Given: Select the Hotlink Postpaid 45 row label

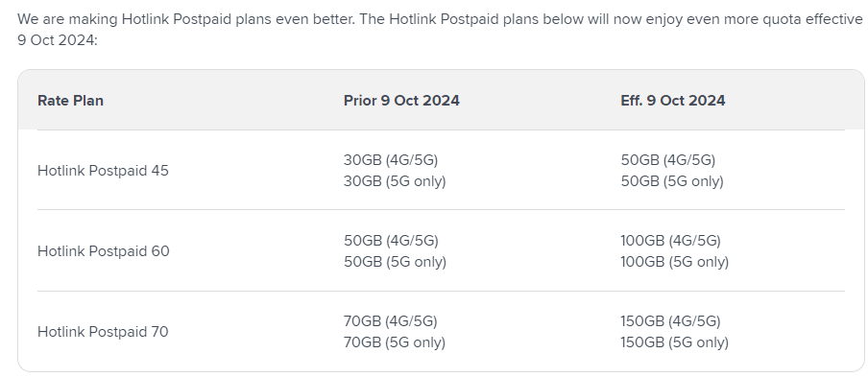Looking at the screenshot, I should [x=103, y=171].
